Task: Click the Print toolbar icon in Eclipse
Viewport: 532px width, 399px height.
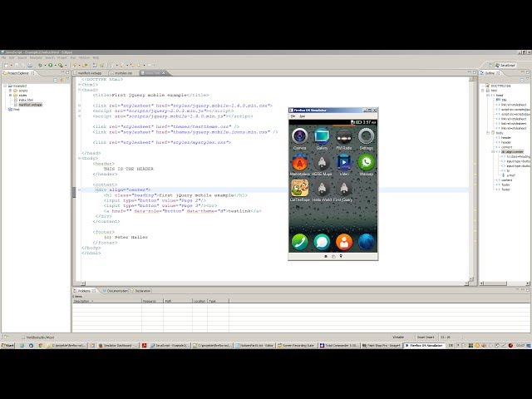Action: click(30, 65)
